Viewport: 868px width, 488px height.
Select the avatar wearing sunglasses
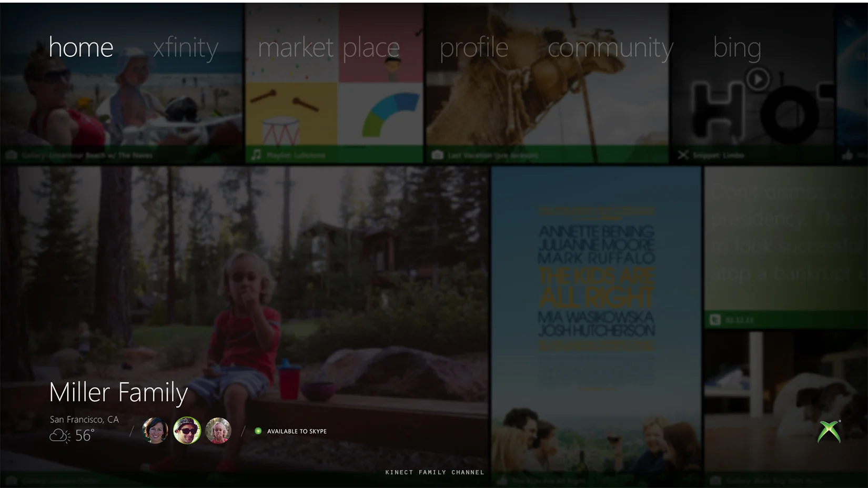click(x=187, y=431)
